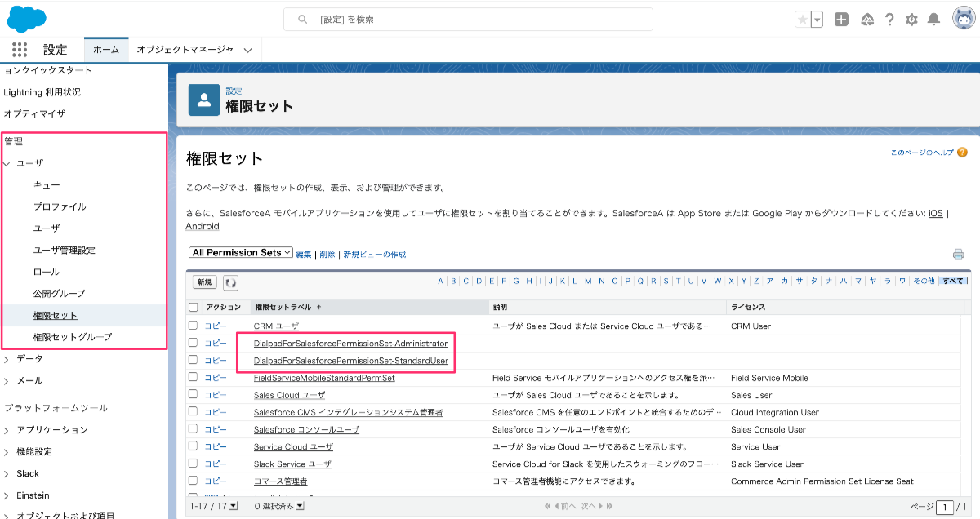
Task: Filter the list by その他
Action: 924,281
